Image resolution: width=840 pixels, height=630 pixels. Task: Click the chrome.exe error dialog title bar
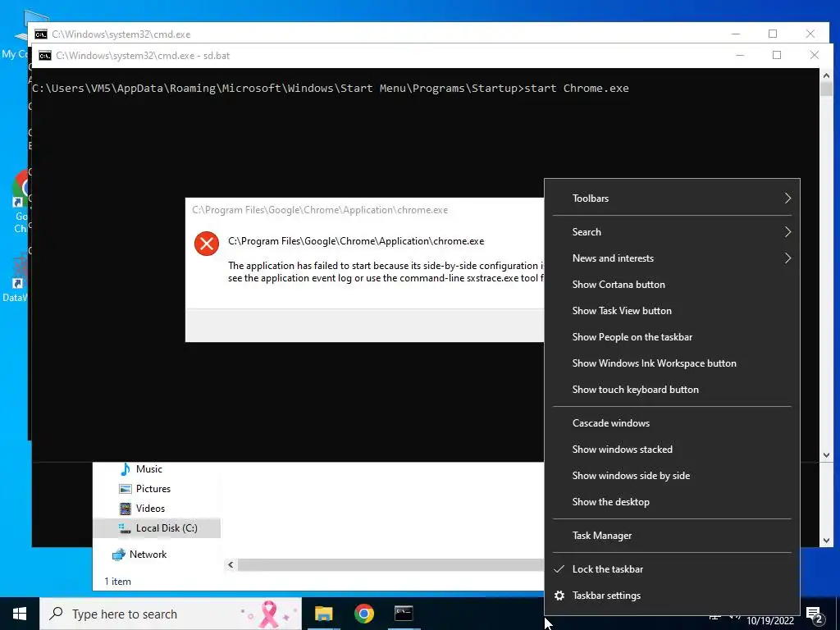[x=364, y=210]
